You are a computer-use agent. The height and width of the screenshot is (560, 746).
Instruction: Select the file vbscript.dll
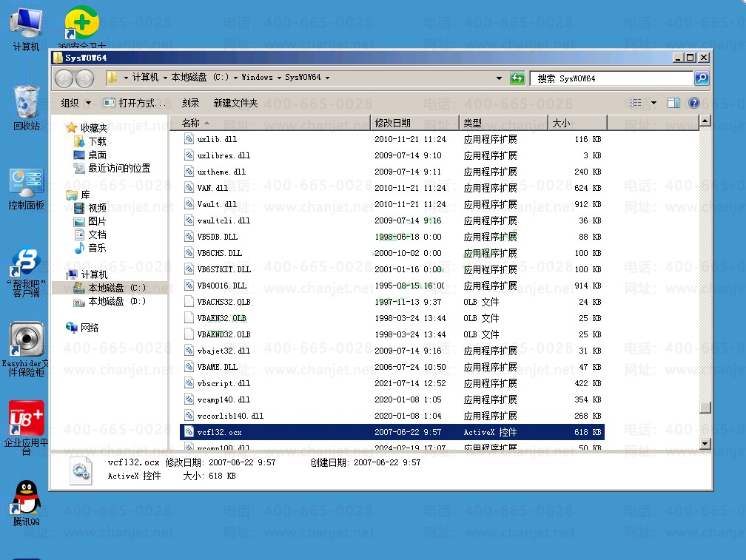392,382
